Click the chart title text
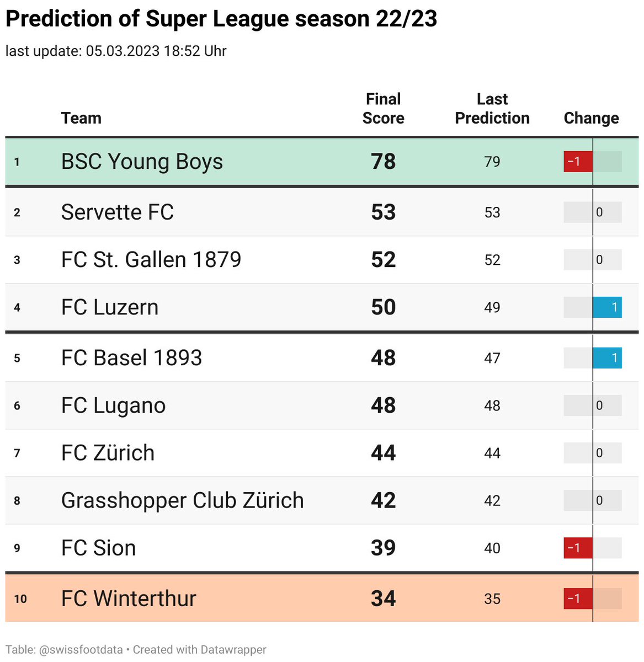The image size is (644, 662). coord(221,19)
